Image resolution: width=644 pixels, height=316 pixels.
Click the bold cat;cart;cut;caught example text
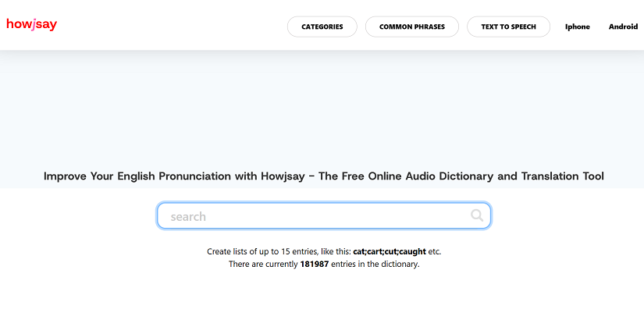(390, 251)
